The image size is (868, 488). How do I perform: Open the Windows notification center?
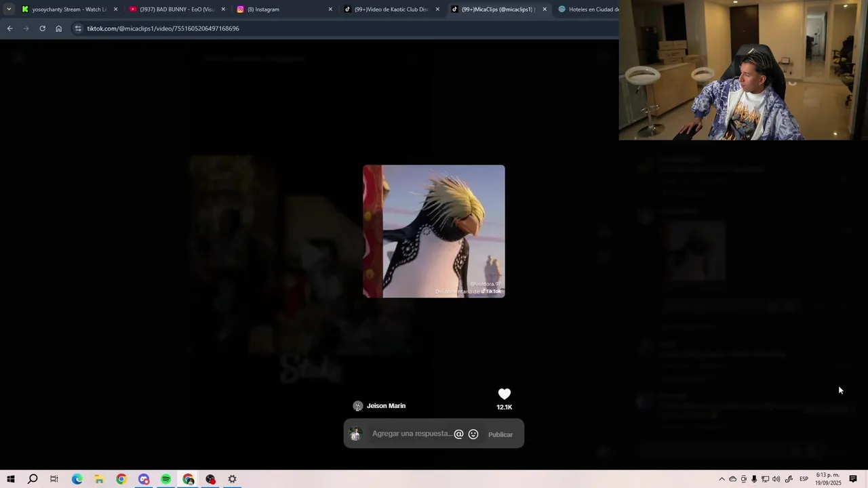853,479
